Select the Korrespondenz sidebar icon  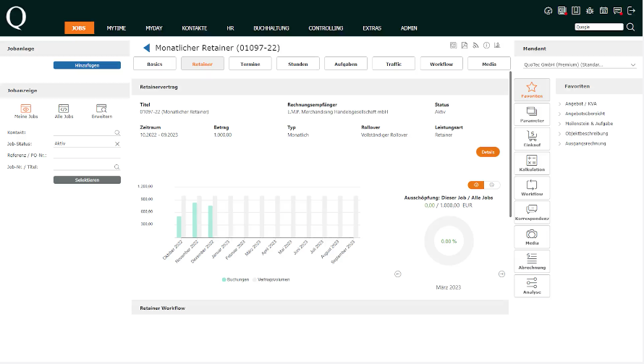[x=532, y=211]
